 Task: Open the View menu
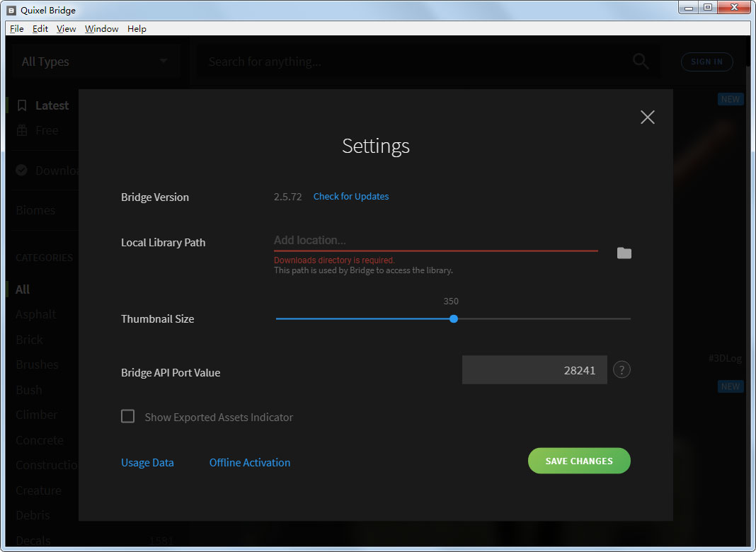tap(66, 28)
